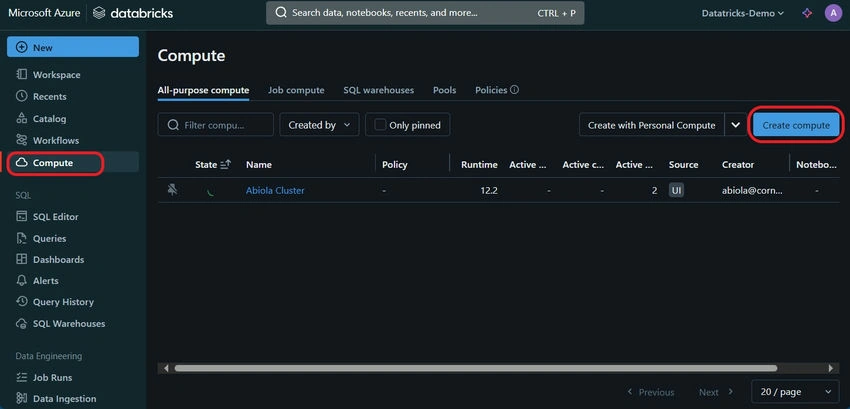Image resolution: width=850 pixels, height=409 pixels.
Task: Switch to All-purpose compute tab
Action: click(203, 90)
